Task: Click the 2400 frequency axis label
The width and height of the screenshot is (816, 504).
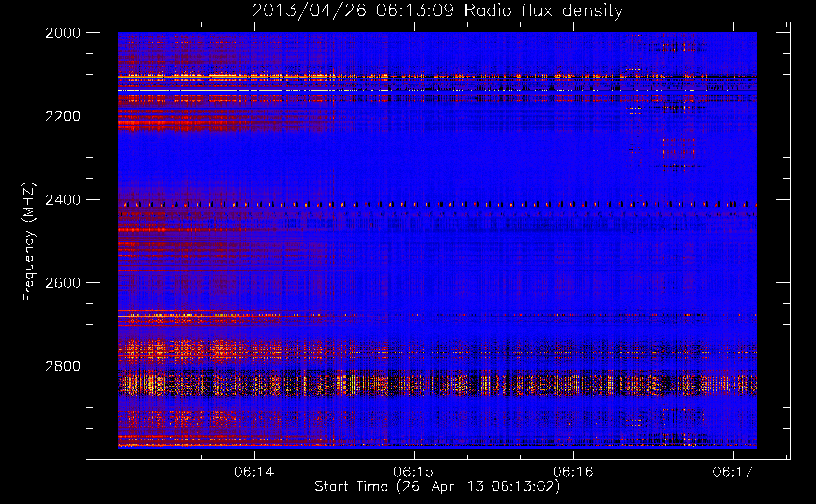Action: pyautogui.click(x=63, y=200)
